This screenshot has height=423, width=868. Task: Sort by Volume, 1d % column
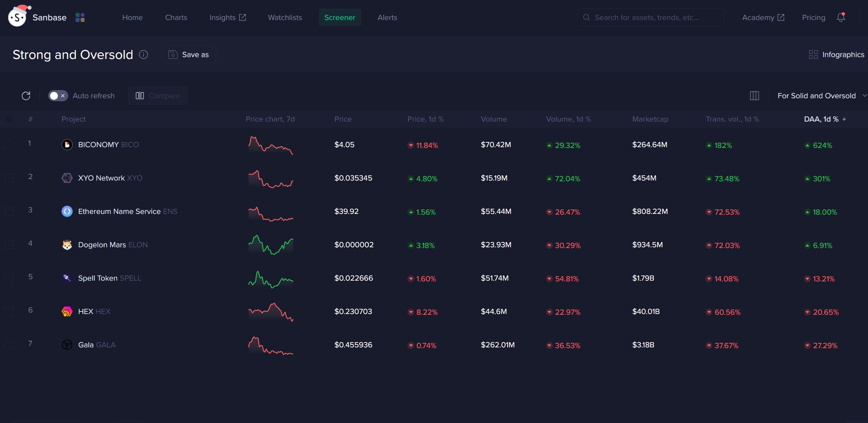568,119
